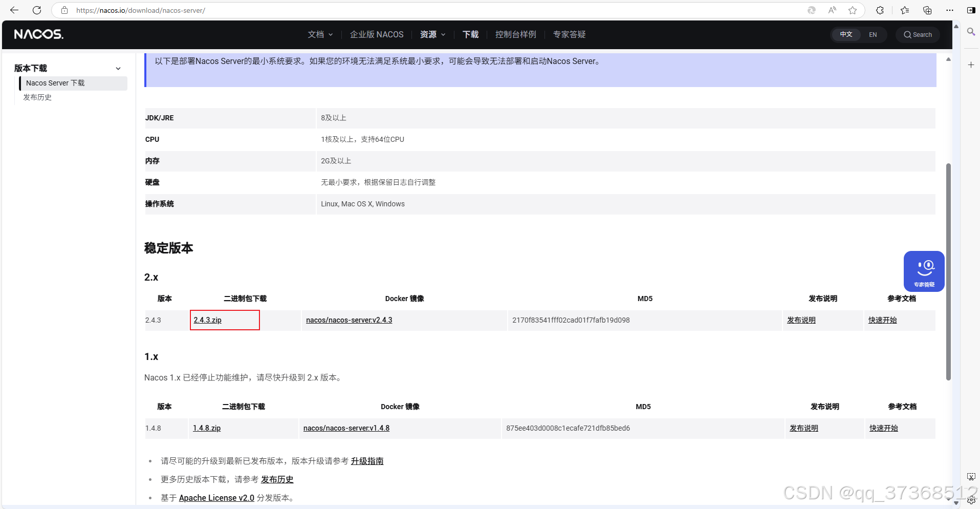Open nacos/nacos-server:v2.4.3 Docker link
The image size is (980, 509).
coord(349,320)
